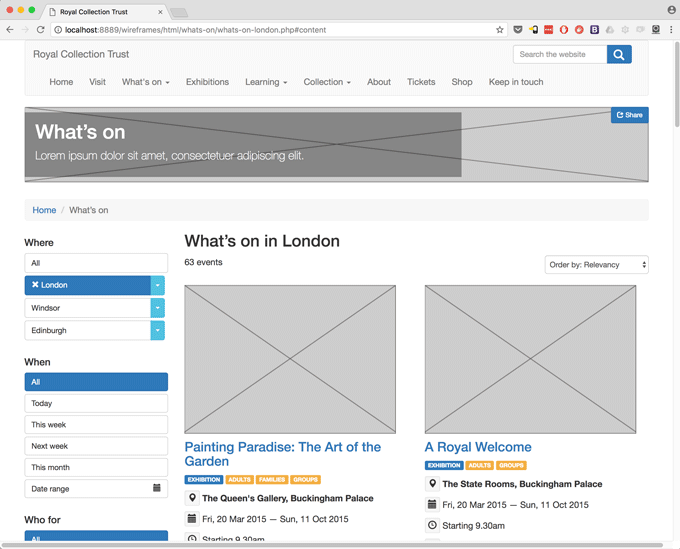
Task: Open Tickets in navigation bar
Action: point(421,82)
